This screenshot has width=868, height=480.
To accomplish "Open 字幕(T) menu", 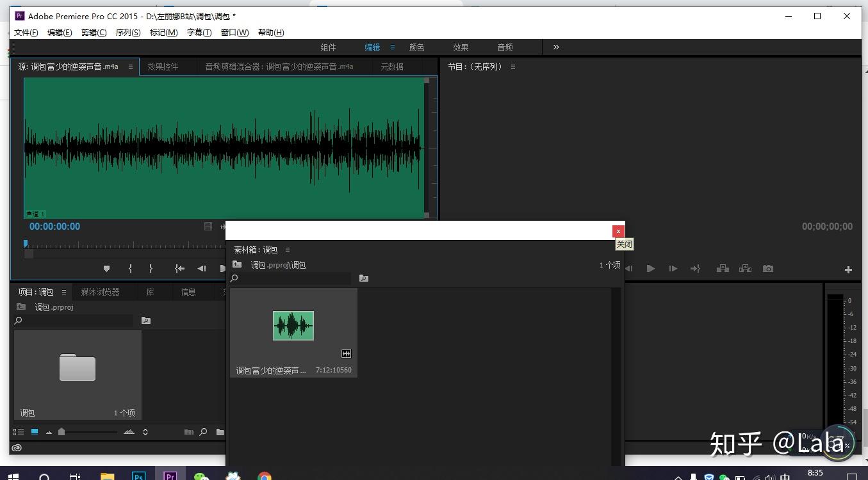I will pos(199,33).
